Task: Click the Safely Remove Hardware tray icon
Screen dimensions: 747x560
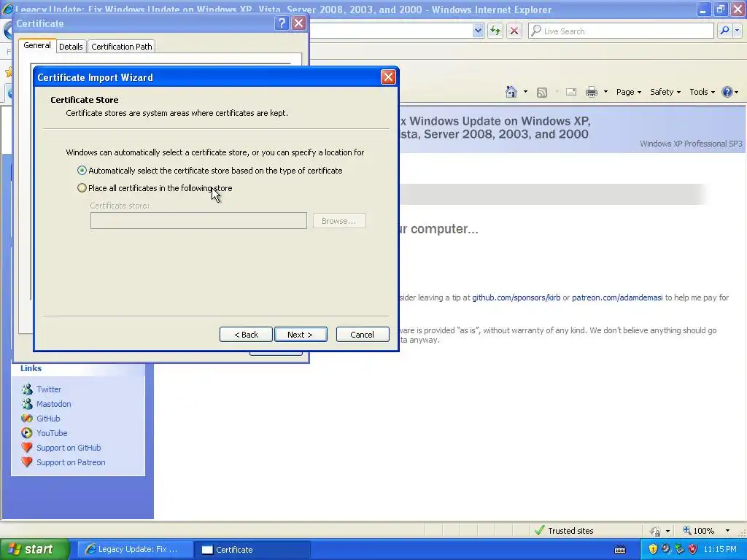Action: [679, 549]
